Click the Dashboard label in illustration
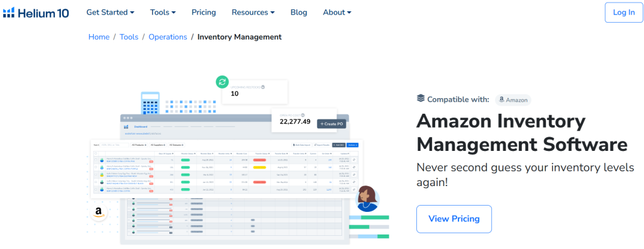 (141, 126)
